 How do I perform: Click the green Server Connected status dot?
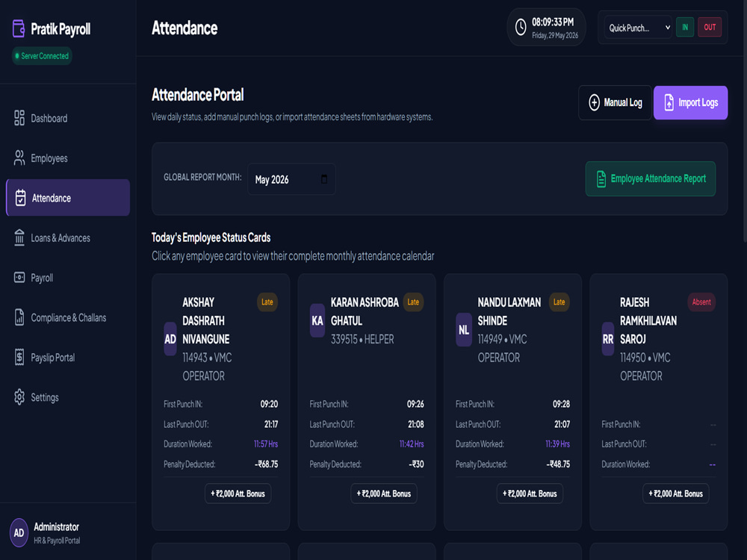(x=17, y=56)
